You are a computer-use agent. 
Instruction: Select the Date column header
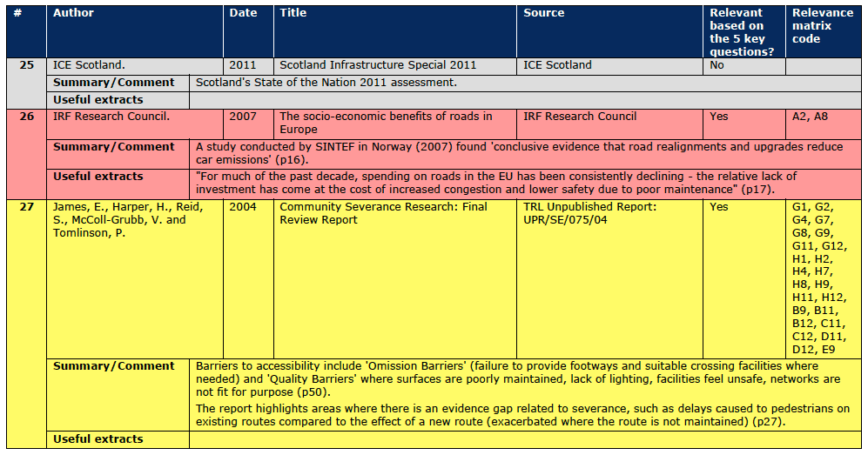[243, 13]
